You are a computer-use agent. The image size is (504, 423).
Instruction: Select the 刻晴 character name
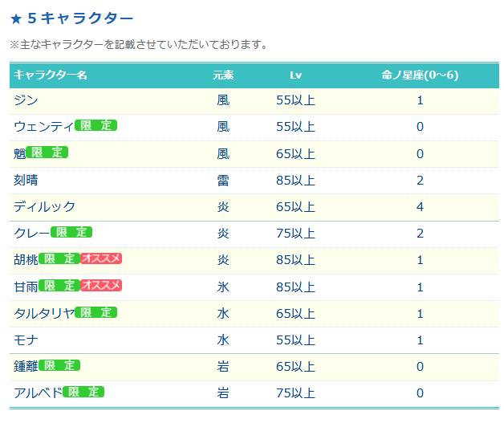click(26, 180)
